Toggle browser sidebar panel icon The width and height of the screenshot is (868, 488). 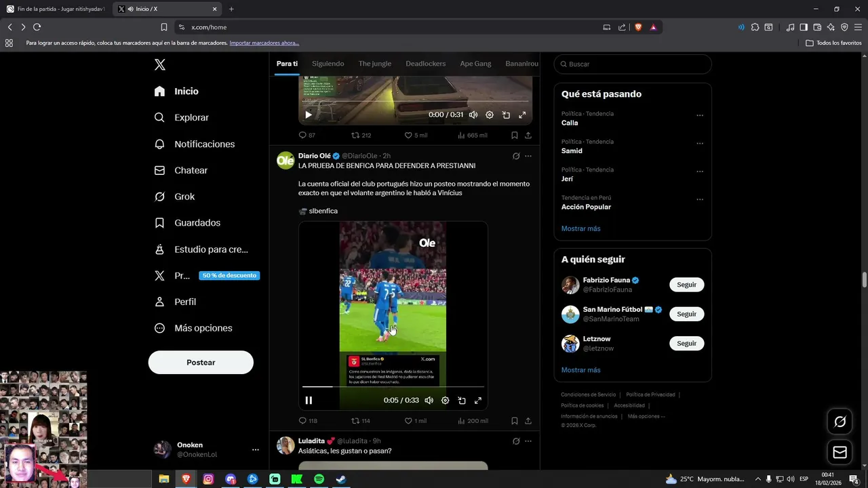click(x=804, y=27)
